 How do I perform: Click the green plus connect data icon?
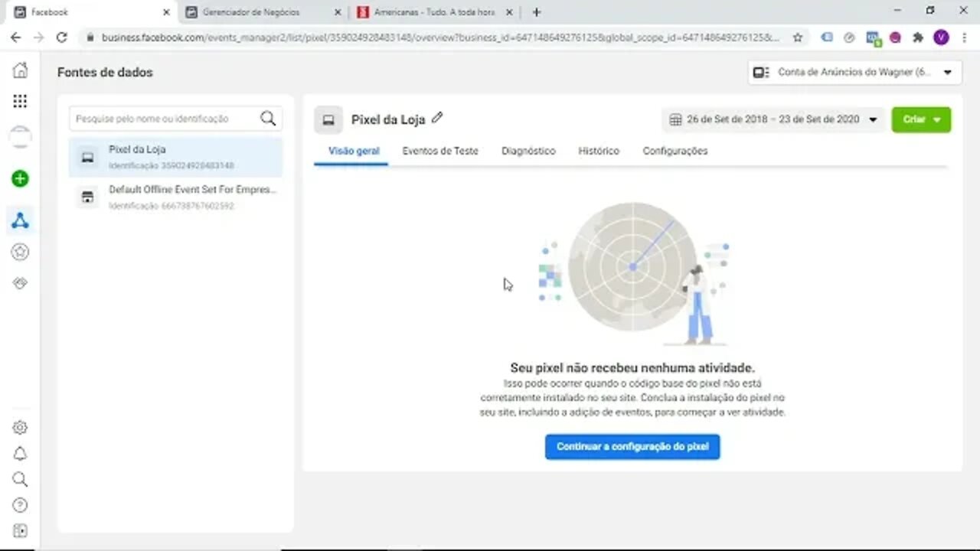[21, 179]
